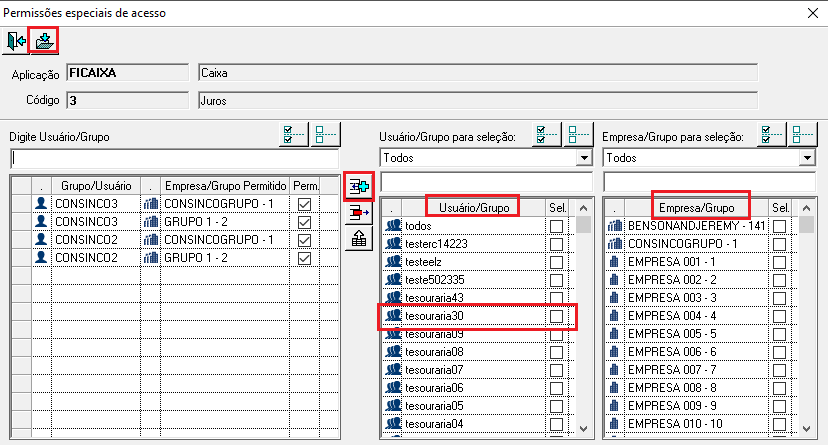Click company icon beside EMPRESA 005 - 5

coord(614,334)
